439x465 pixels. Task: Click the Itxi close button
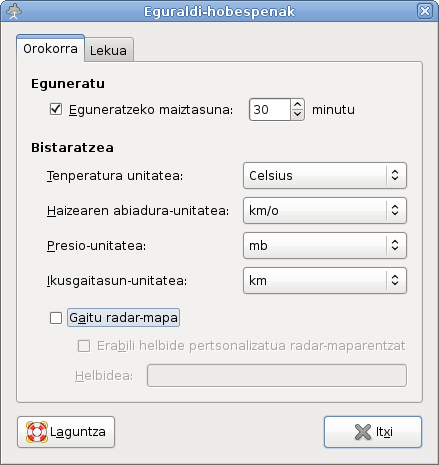click(373, 432)
